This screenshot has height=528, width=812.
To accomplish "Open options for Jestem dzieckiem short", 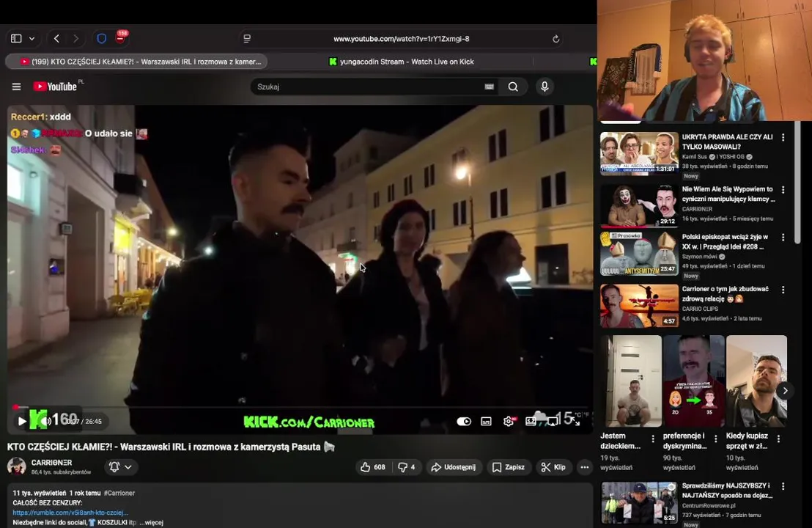I will pyautogui.click(x=652, y=439).
